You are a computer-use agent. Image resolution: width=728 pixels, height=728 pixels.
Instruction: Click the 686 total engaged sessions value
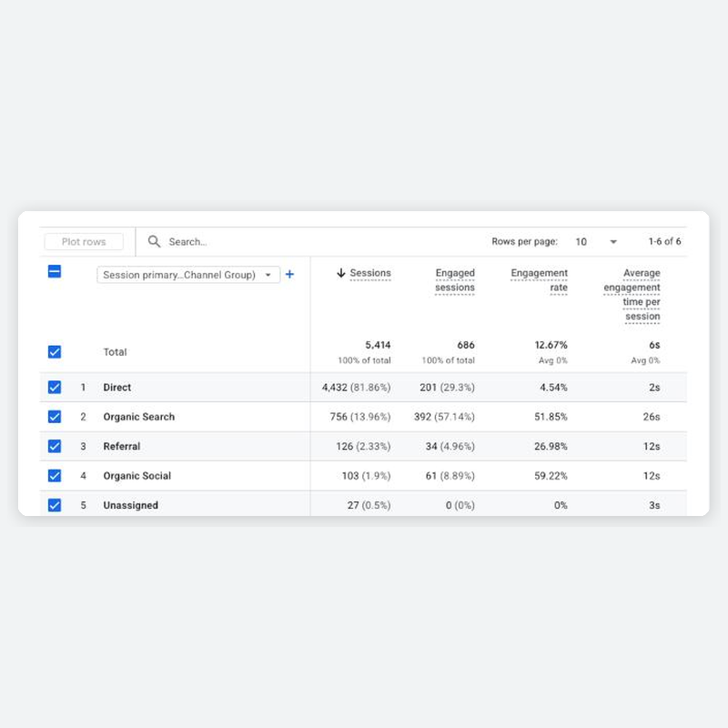[466, 345]
